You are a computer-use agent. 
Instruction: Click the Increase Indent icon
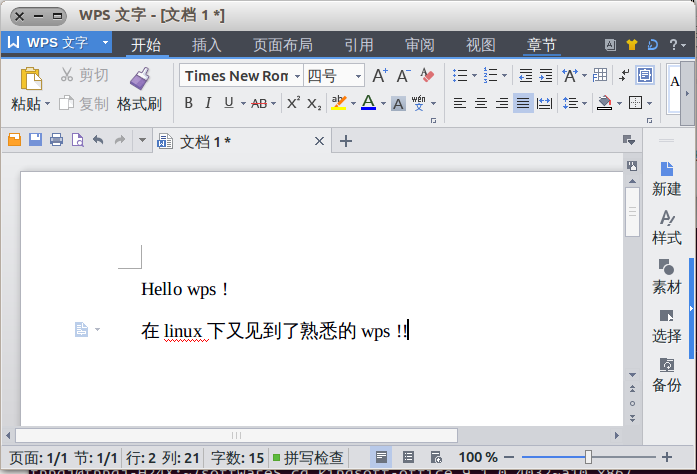[545, 76]
